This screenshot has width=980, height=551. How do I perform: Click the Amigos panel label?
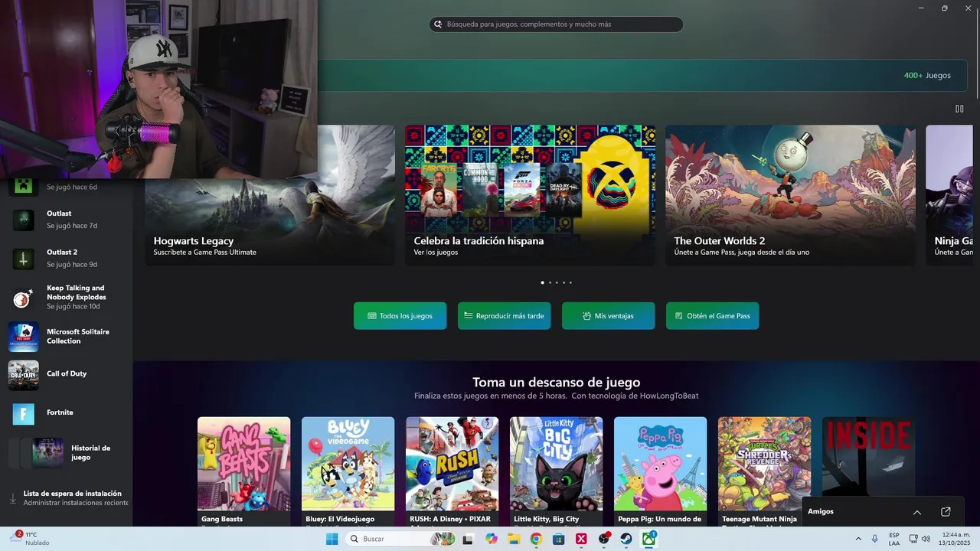pyautogui.click(x=821, y=512)
